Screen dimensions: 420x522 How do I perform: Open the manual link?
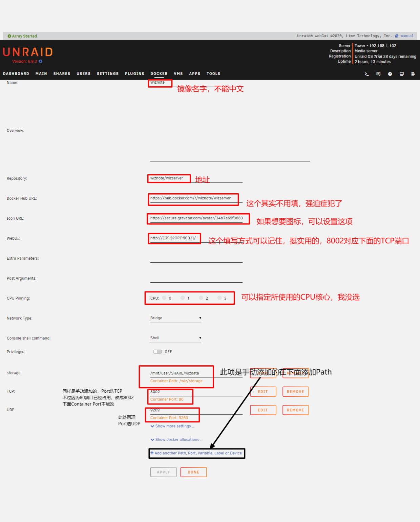(x=407, y=36)
